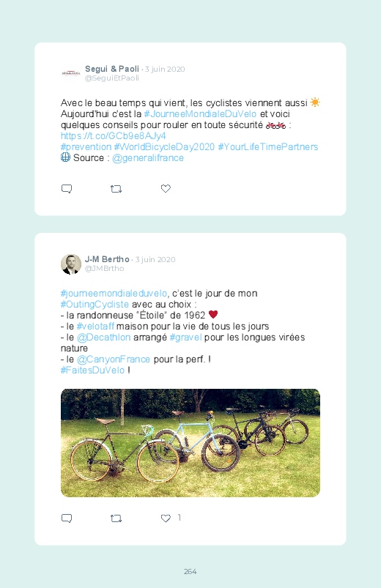Open the #velotaff hashtag
This screenshot has width=381, height=588.
(x=95, y=327)
